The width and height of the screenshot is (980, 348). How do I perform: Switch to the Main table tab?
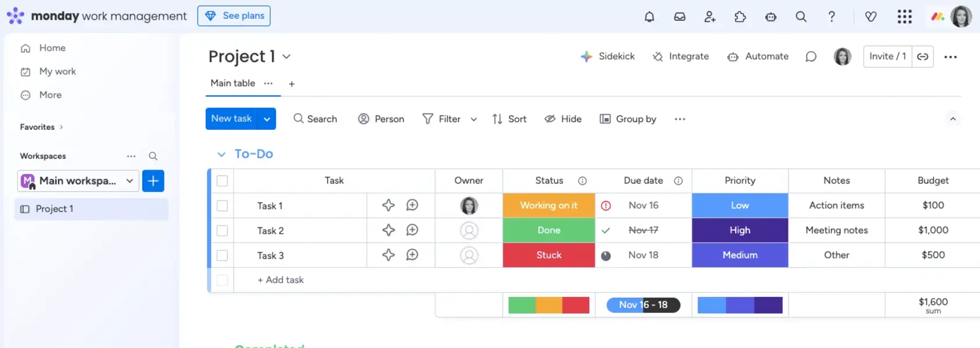coord(233,84)
